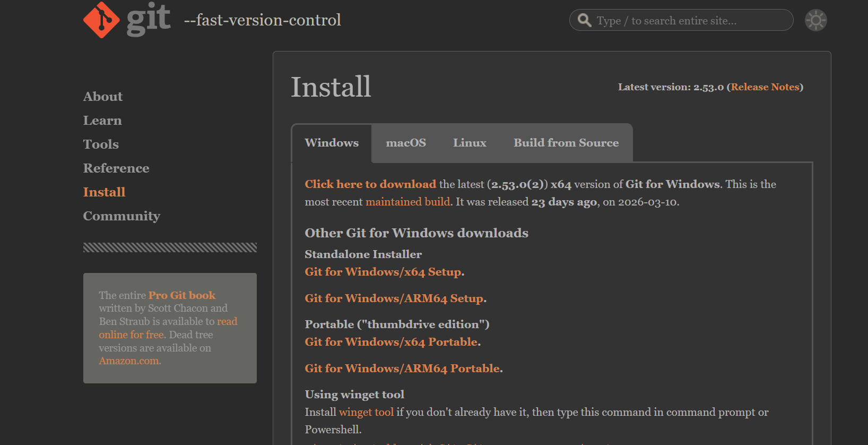Follow the 'maintained build' link

click(x=408, y=202)
